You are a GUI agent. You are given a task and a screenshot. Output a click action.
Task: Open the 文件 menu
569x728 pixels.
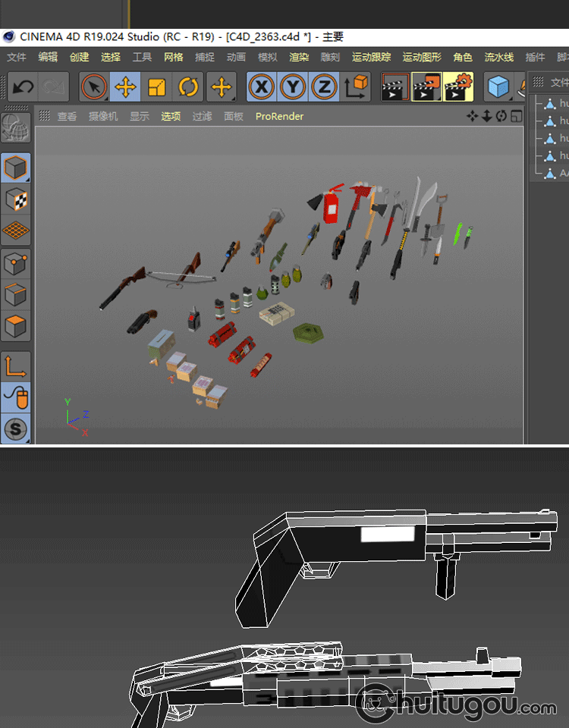[x=16, y=57]
